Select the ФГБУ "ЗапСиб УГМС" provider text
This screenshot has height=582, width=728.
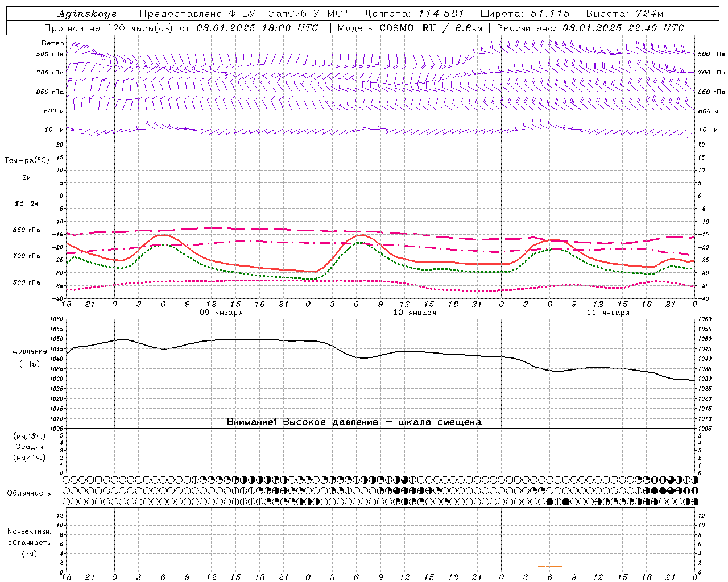[x=287, y=14]
